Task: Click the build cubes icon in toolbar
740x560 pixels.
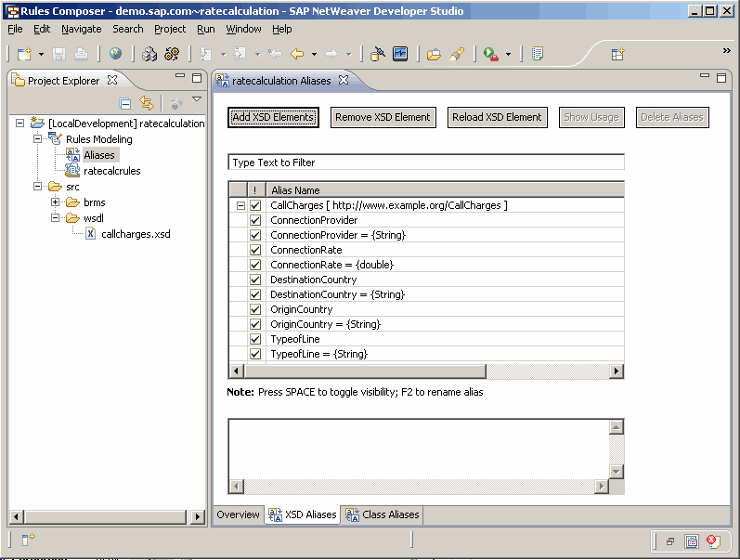Action: pos(149,54)
